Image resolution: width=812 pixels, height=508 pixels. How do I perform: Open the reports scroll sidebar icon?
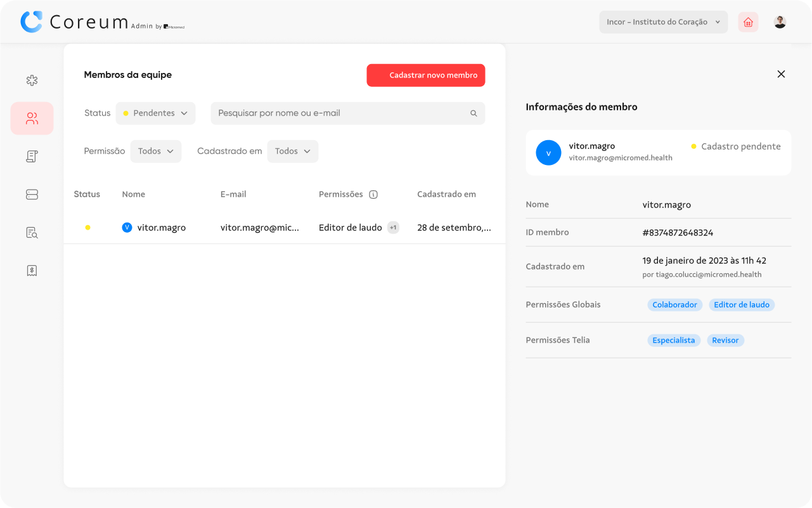(x=32, y=157)
